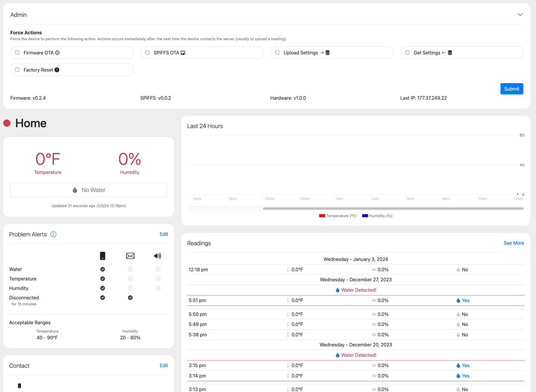Check the Factory Reset option

[x=17, y=70]
